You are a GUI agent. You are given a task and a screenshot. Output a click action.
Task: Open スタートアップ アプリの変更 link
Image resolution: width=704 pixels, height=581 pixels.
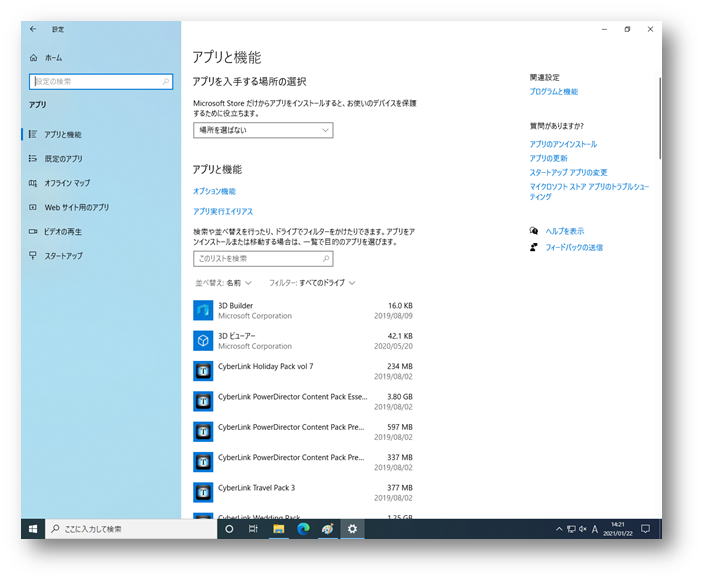(x=568, y=172)
